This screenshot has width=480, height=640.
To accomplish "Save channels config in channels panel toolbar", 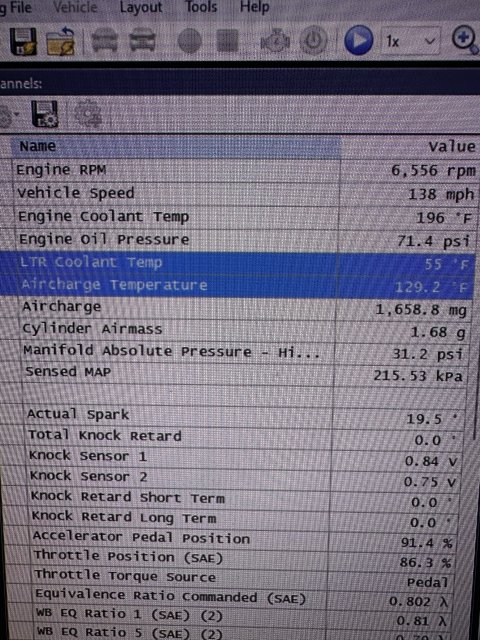I will 45,114.
